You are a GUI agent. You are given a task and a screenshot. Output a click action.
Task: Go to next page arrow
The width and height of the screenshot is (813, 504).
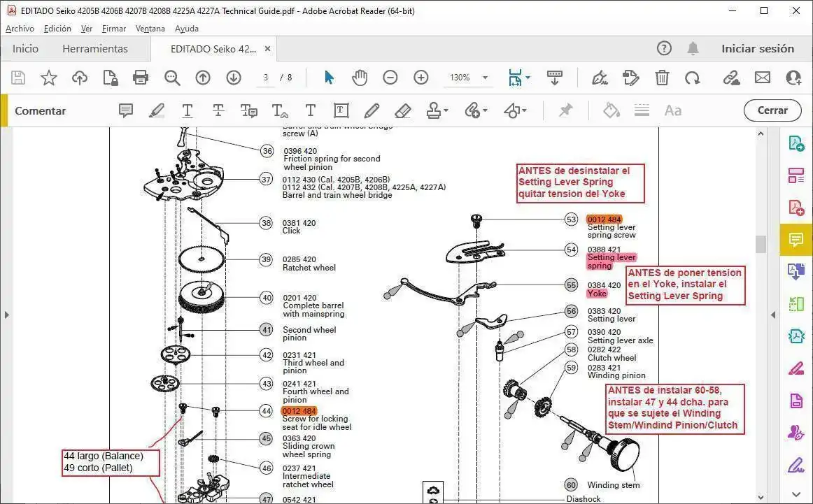tap(233, 78)
